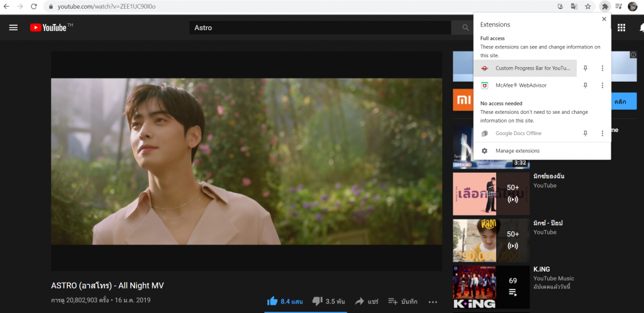The image size is (644, 313).
Task: Click the video player
Action: pos(247,162)
